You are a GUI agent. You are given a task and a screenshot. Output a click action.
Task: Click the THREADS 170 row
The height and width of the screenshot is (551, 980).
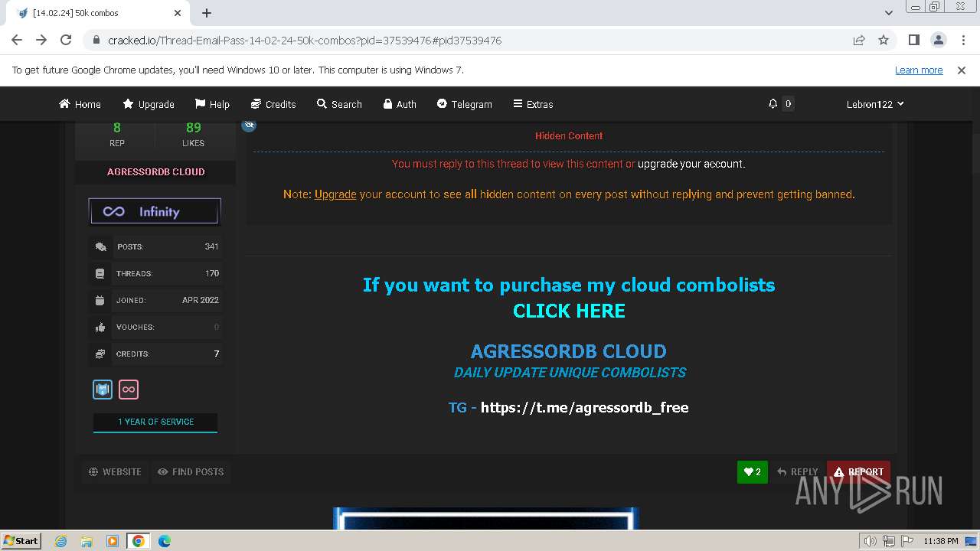tap(155, 273)
